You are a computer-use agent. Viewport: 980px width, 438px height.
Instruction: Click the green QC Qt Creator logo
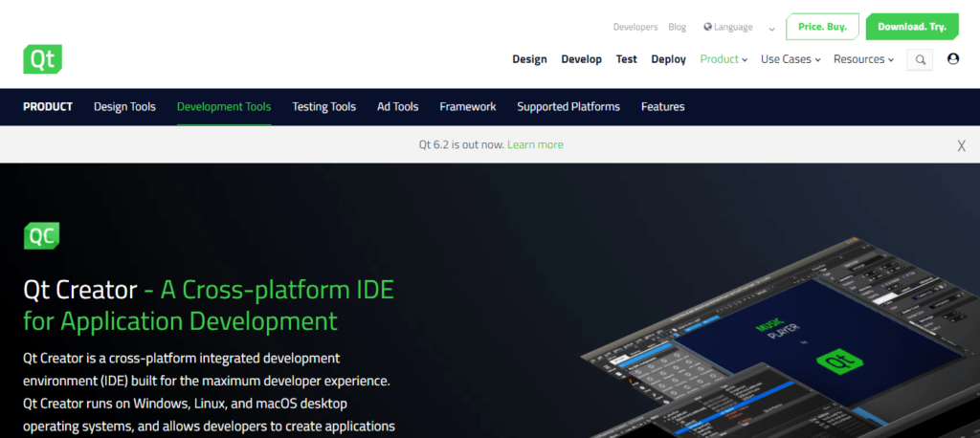click(x=42, y=235)
